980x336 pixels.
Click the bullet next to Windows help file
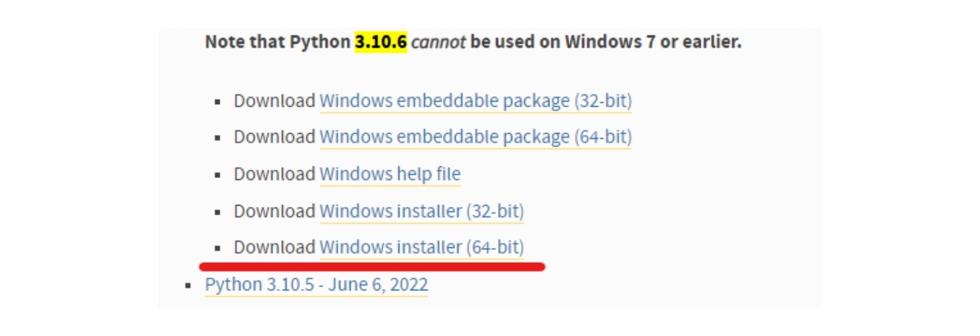point(217,175)
